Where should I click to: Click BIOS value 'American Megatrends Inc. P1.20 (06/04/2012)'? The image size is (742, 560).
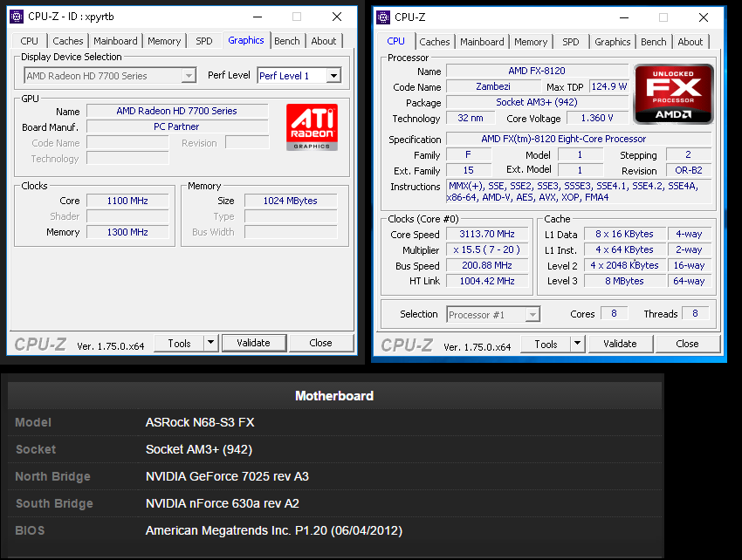274,530
